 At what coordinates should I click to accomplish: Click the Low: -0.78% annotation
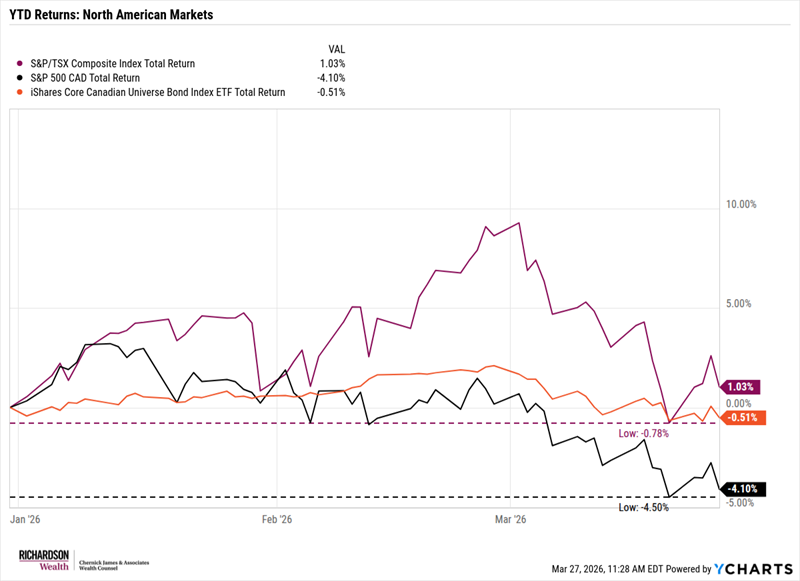[x=643, y=433]
